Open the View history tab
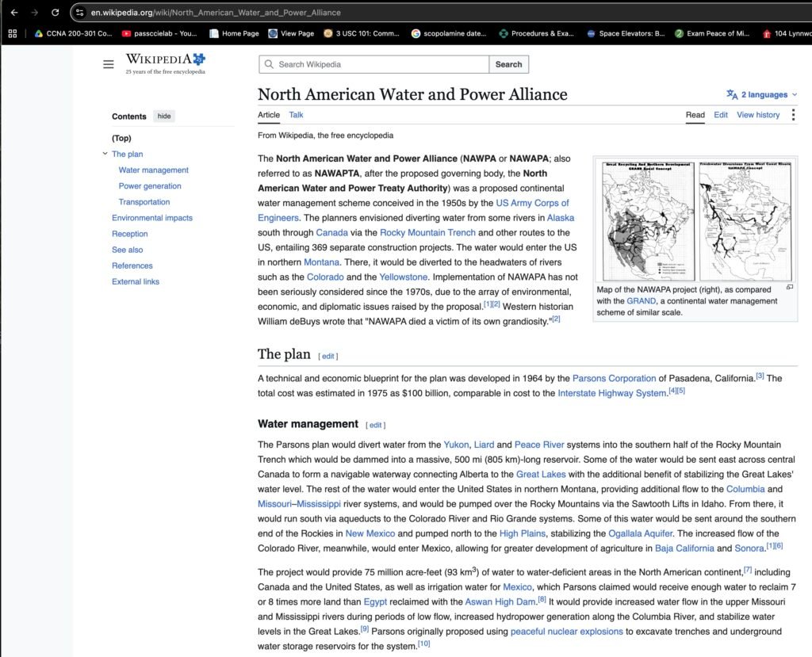This screenshot has height=657, width=812. 758,115
